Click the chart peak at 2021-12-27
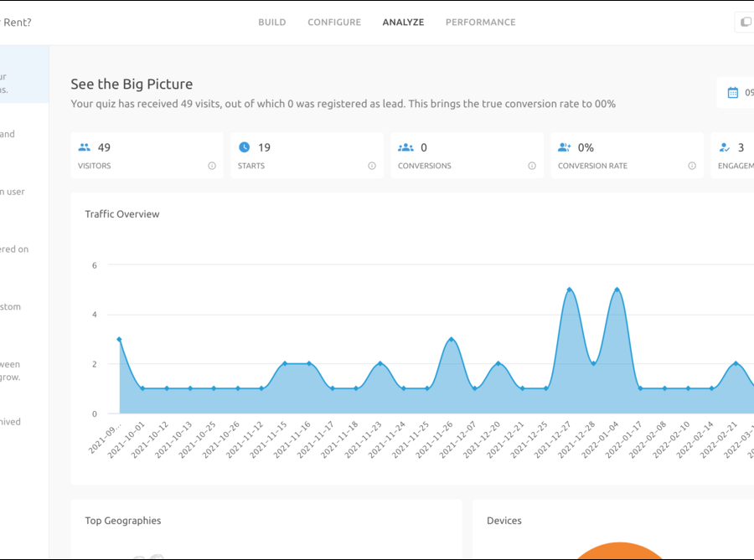754x560 pixels. click(x=570, y=290)
